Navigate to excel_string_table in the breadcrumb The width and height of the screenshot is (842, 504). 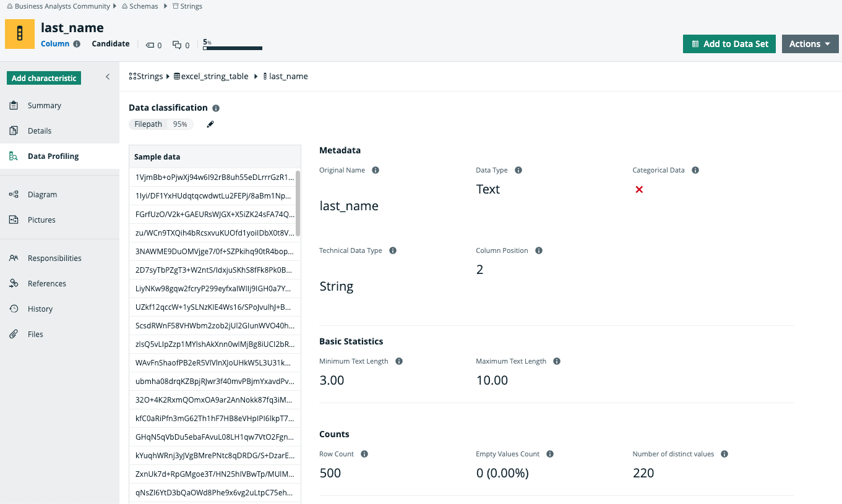(214, 77)
